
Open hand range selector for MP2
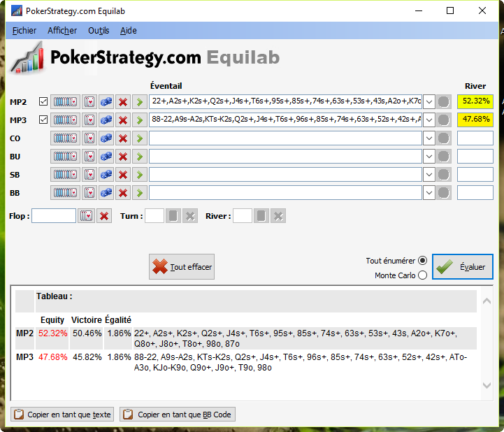65,102
